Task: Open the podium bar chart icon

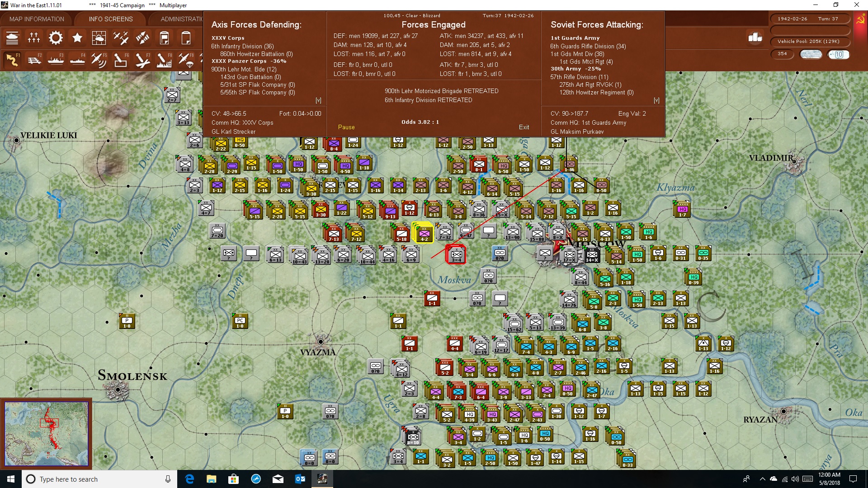Action: [755, 38]
